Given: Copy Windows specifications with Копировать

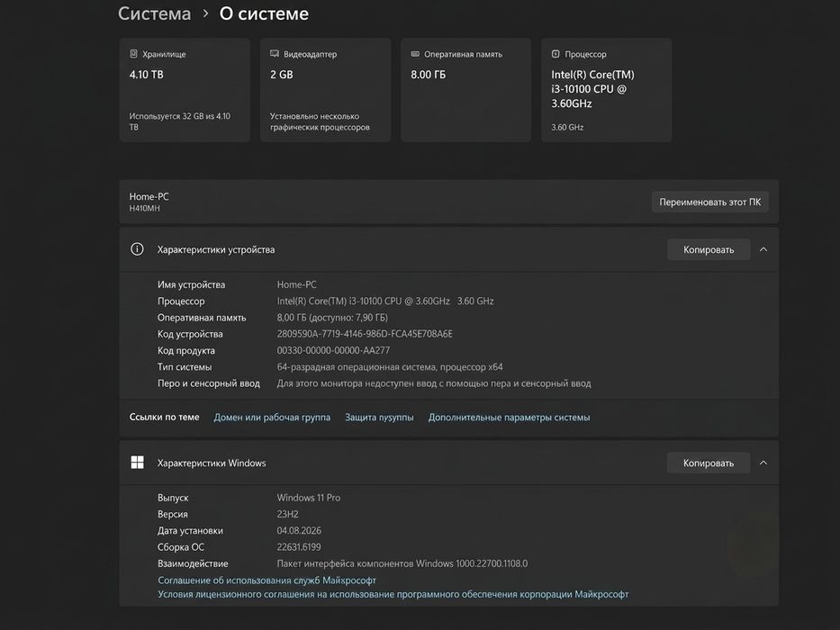Looking at the screenshot, I should point(709,463).
